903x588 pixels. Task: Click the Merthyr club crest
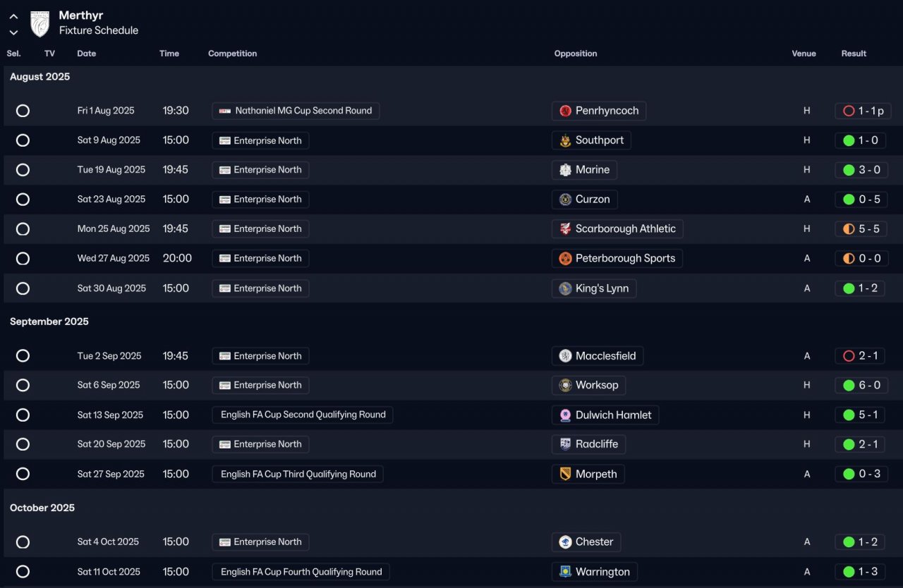[x=40, y=23]
